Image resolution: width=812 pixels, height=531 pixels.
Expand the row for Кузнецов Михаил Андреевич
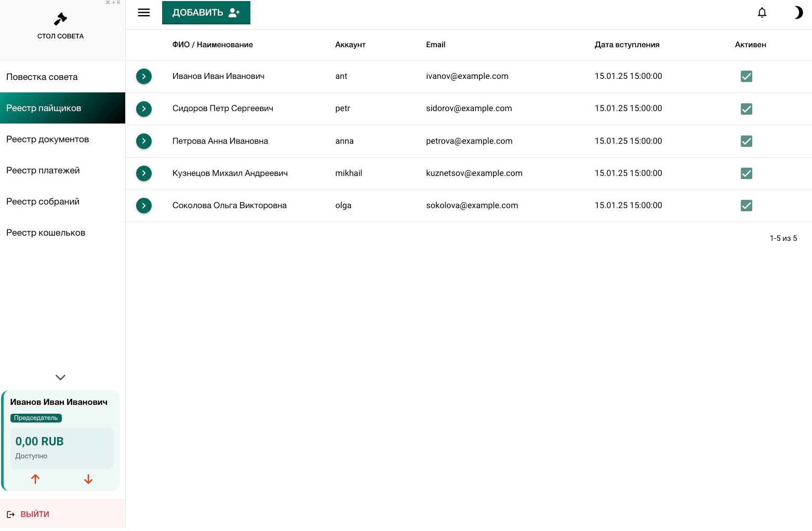click(x=144, y=173)
